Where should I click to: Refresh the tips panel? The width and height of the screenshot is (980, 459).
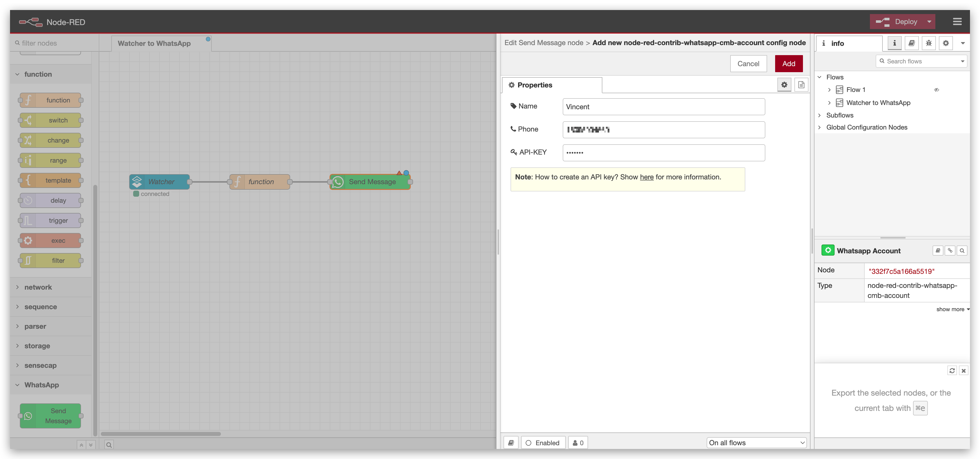click(x=952, y=371)
